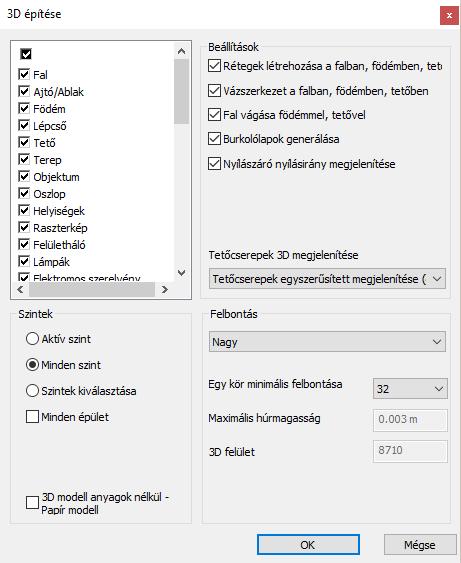Toggle the select-all checkbox atop the list

point(26,54)
